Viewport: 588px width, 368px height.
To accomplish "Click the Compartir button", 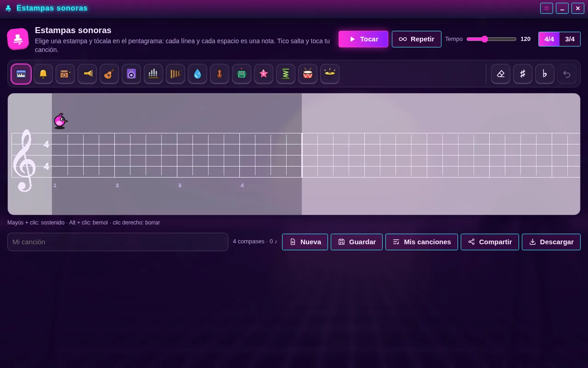I will pyautogui.click(x=490, y=242).
